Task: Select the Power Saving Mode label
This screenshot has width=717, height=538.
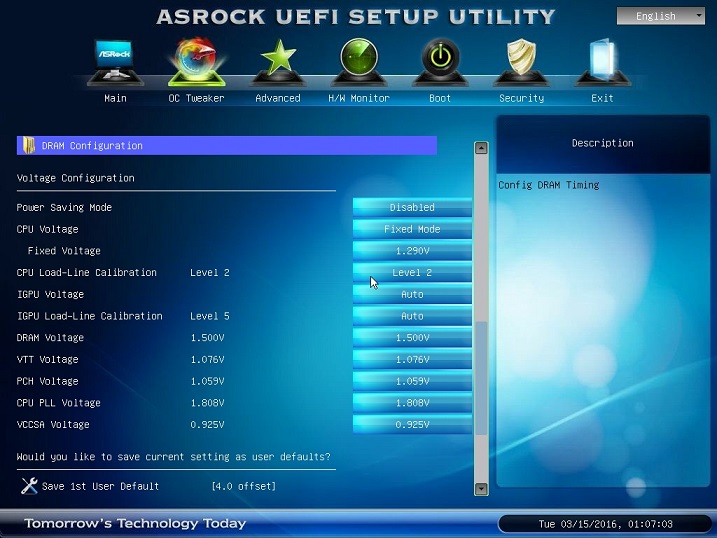Action: click(x=64, y=208)
